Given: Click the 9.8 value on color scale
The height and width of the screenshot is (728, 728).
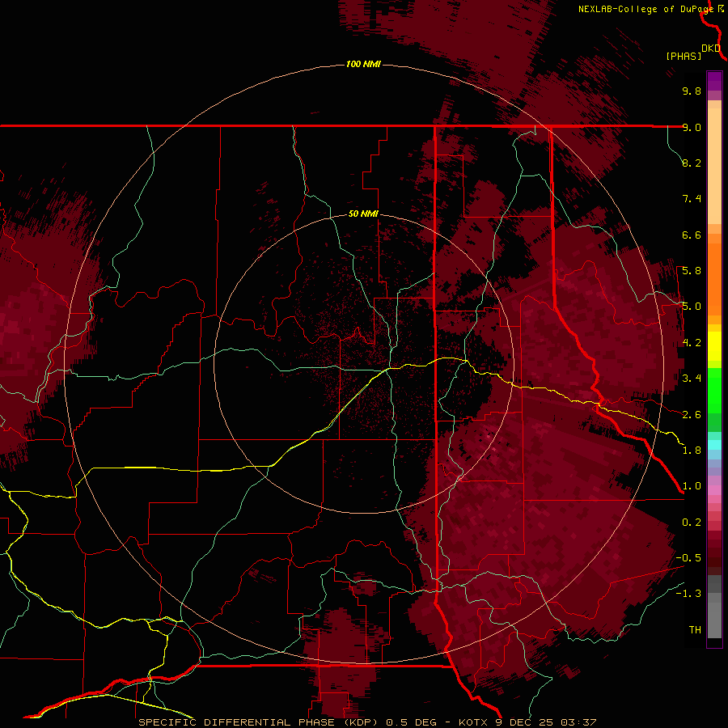Looking at the screenshot, I should pos(692,91).
